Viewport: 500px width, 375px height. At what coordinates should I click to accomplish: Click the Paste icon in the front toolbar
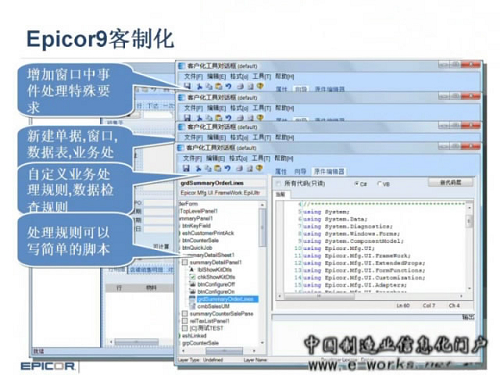point(218,169)
